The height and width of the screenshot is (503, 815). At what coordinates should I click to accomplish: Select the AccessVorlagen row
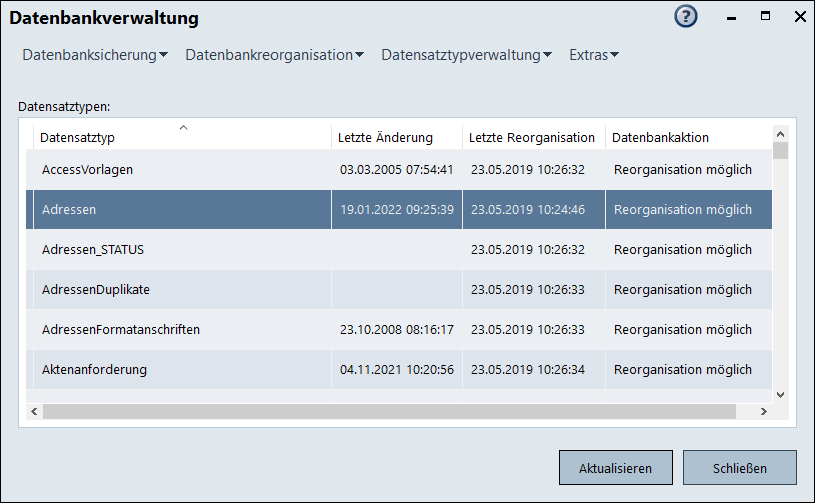coord(88,170)
